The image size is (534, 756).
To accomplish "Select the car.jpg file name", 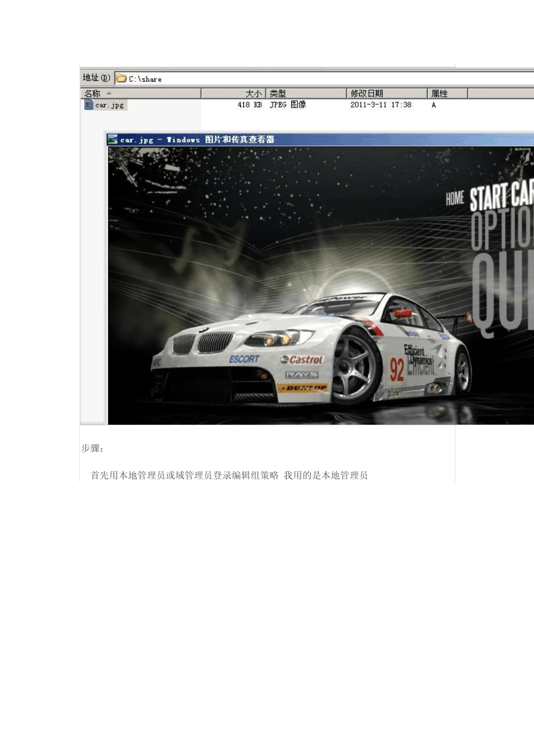I will point(110,105).
